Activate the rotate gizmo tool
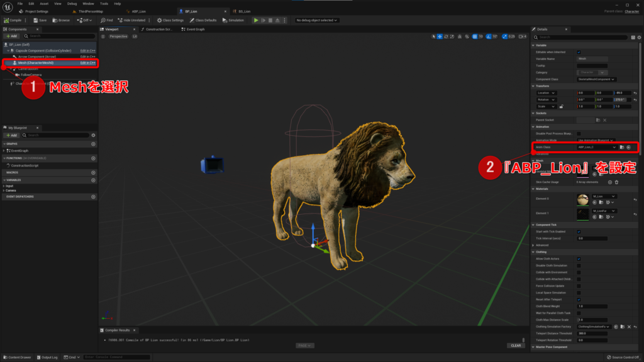Image resolution: width=644 pixels, height=362 pixels. [x=446, y=36]
